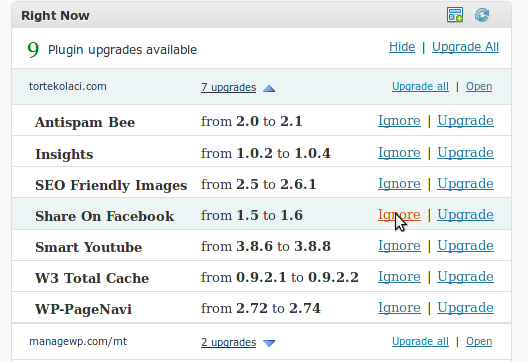This screenshot has width=528, height=362.
Task: Click the 2 upgrades link
Action: coord(228,342)
